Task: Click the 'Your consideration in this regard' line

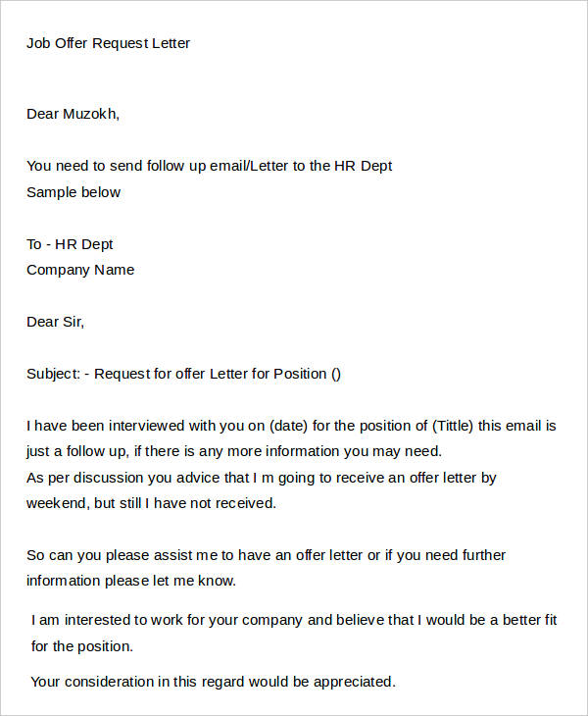Action: tap(213, 682)
